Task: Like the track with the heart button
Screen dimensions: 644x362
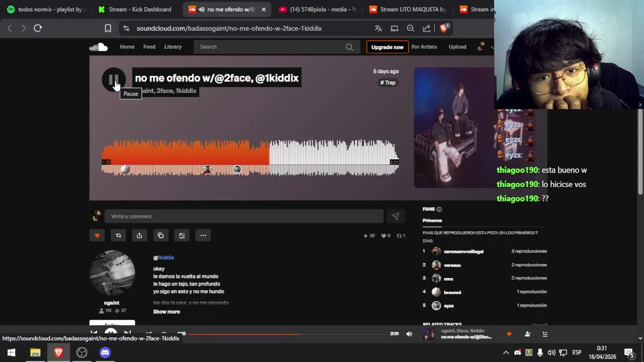Action: click(x=97, y=235)
